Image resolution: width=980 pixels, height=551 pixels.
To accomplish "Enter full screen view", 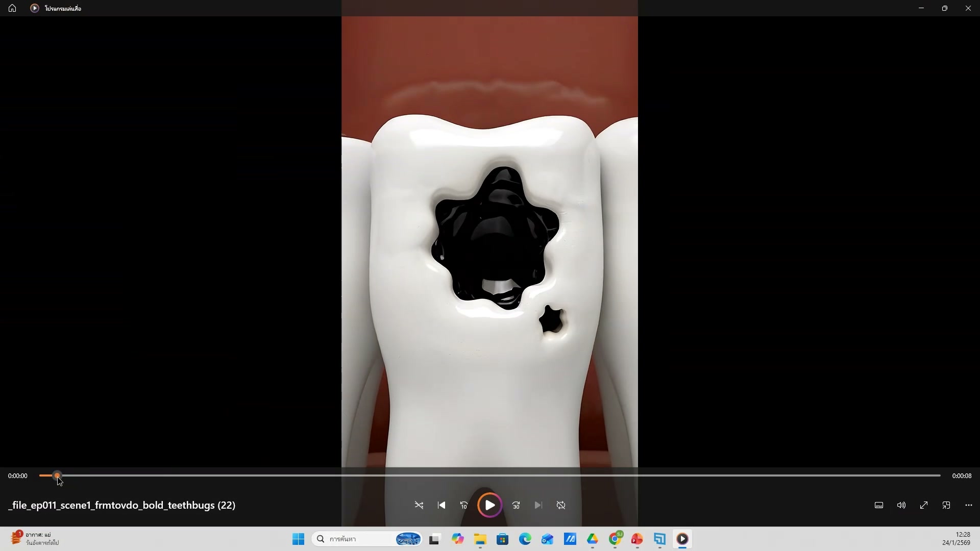I will 924,505.
